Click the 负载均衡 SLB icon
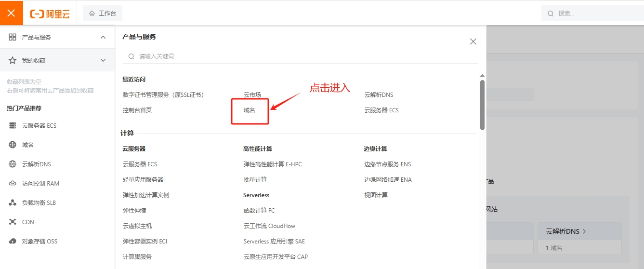This screenshot has width=644, height=269. coord(13,202)
